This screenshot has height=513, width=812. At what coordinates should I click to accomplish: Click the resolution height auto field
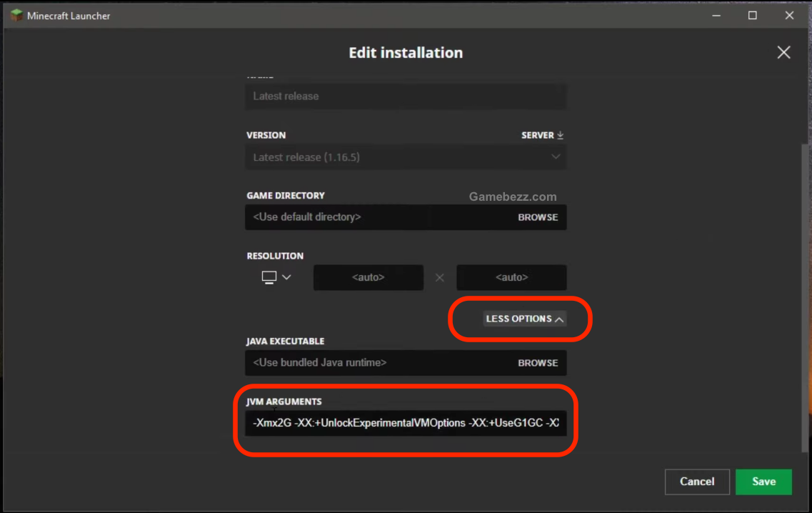click(x=511, y=277)
